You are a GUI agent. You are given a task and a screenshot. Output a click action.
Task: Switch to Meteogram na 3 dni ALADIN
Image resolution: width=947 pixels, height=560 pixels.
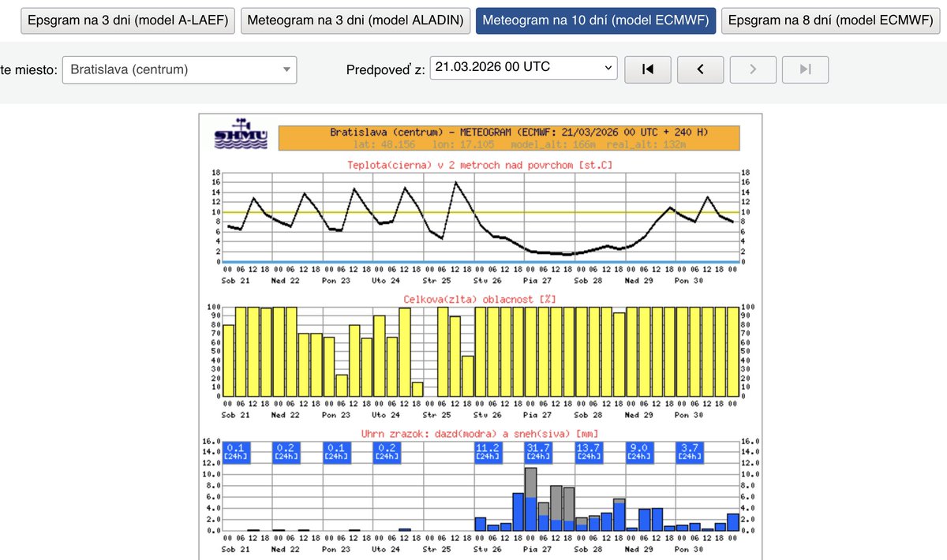point(356,21)
